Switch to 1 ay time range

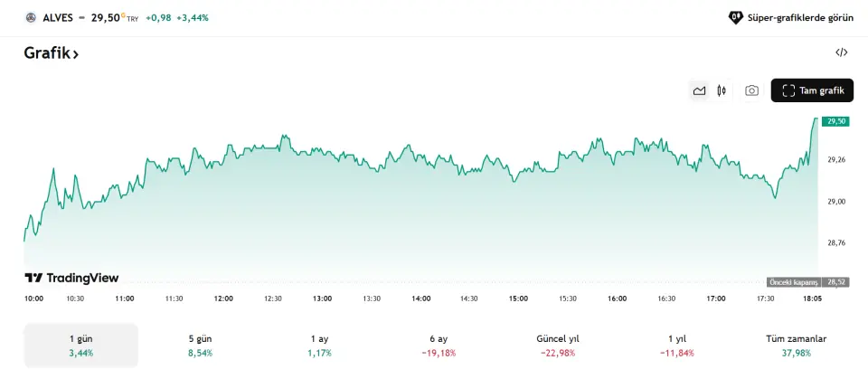[x=318, y=346]
